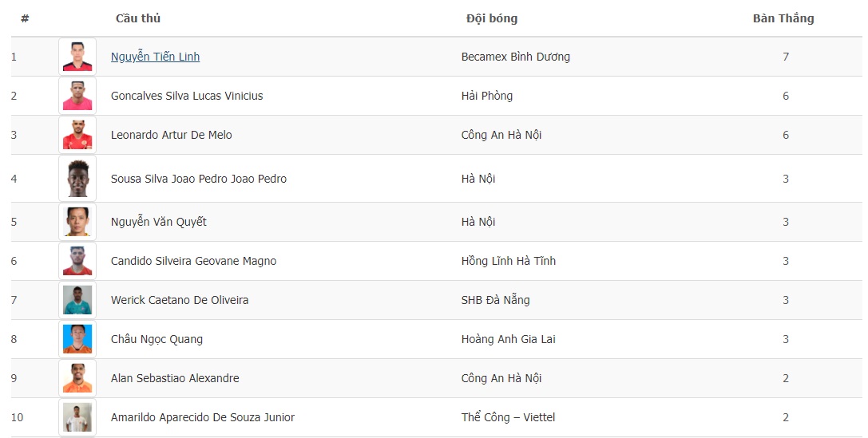The height and width of the screenshot is (438, 868).
Task: Open Châu Ngọc Quang's avatar image
Action: pos(77,339)
